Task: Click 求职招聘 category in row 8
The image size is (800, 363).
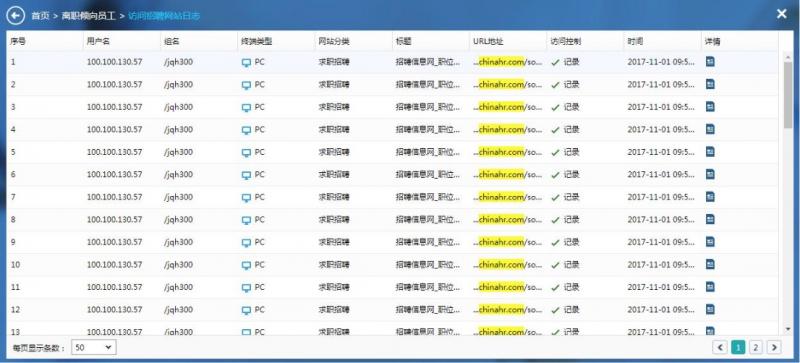Action: pos(334,219)
